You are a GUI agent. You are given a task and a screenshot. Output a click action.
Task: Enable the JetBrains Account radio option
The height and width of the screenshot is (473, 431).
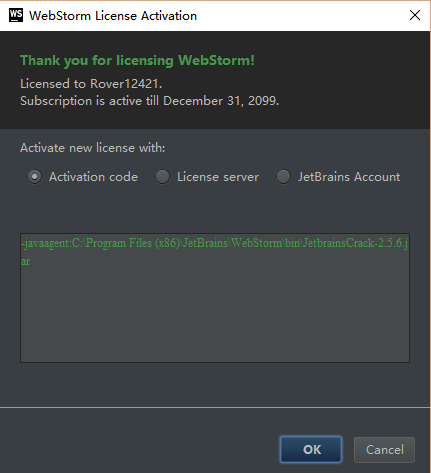click(x=283, y=177)
